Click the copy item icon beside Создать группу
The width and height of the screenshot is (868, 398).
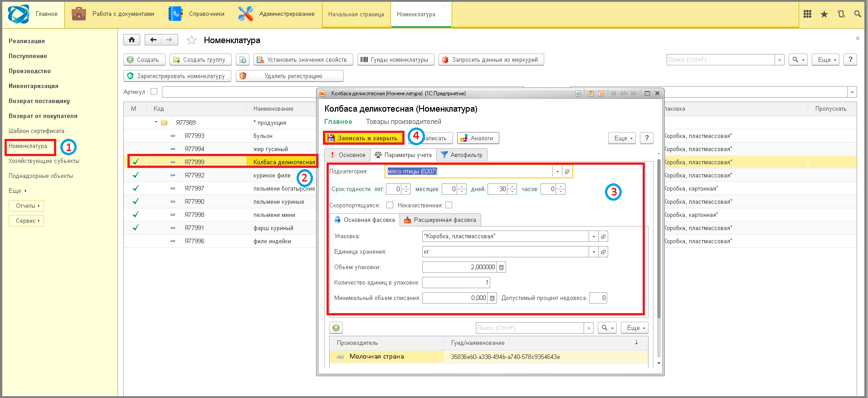(x=243, y=59)
